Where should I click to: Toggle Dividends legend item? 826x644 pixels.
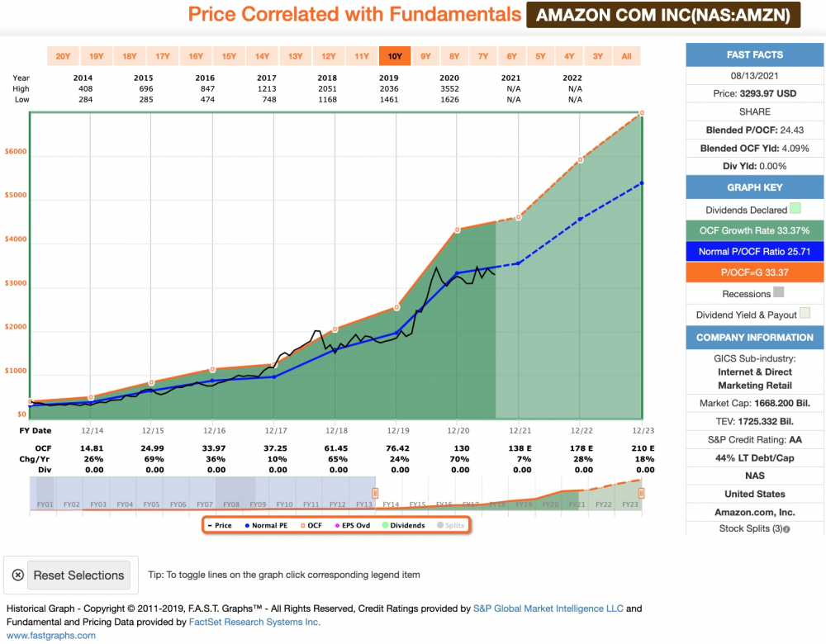click(x=404, y=526)
